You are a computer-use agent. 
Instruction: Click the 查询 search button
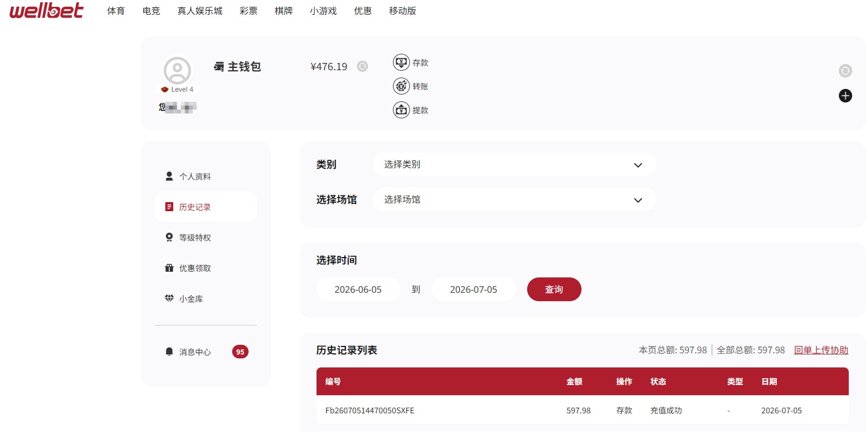click(x=554, y=289)
